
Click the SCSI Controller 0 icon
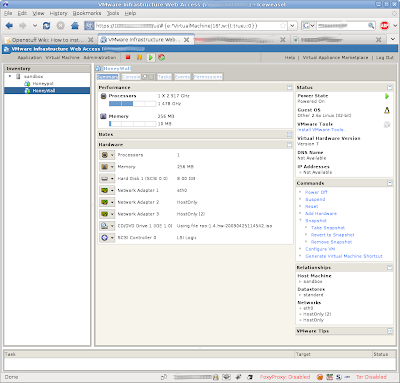105,238
